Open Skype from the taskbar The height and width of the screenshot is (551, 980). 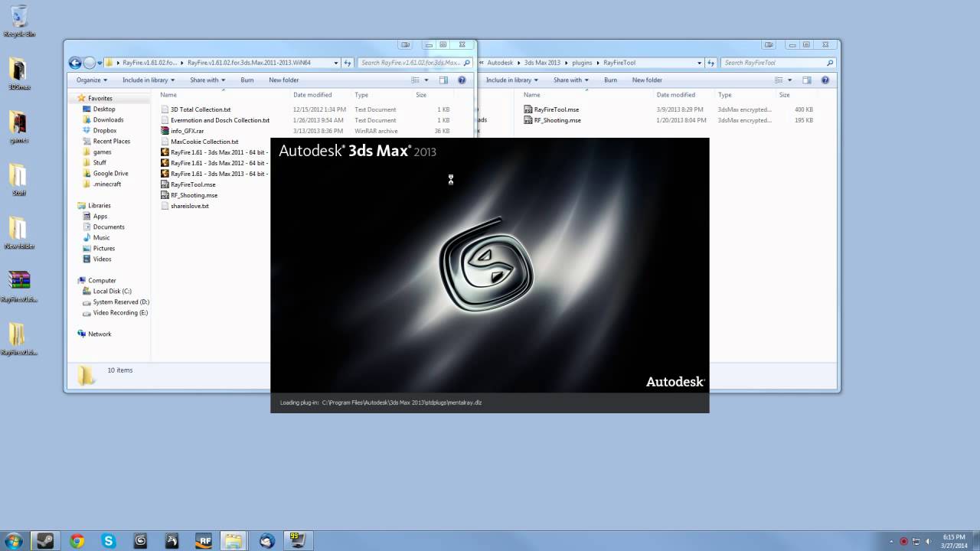[109, 540]
